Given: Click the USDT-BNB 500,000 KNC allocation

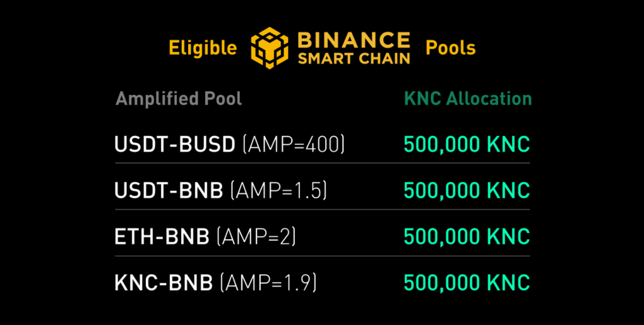Looking at the screenshot, I should 467,191.
